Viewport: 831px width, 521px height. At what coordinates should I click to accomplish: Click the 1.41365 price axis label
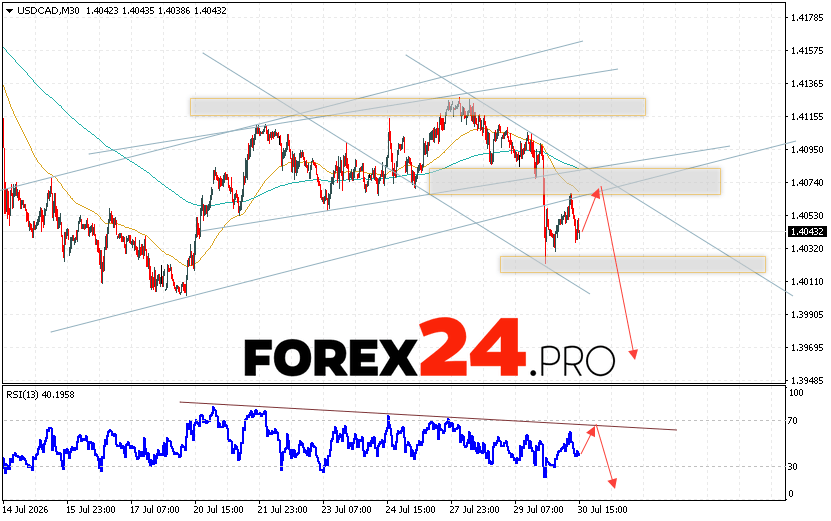click(807, 84)
